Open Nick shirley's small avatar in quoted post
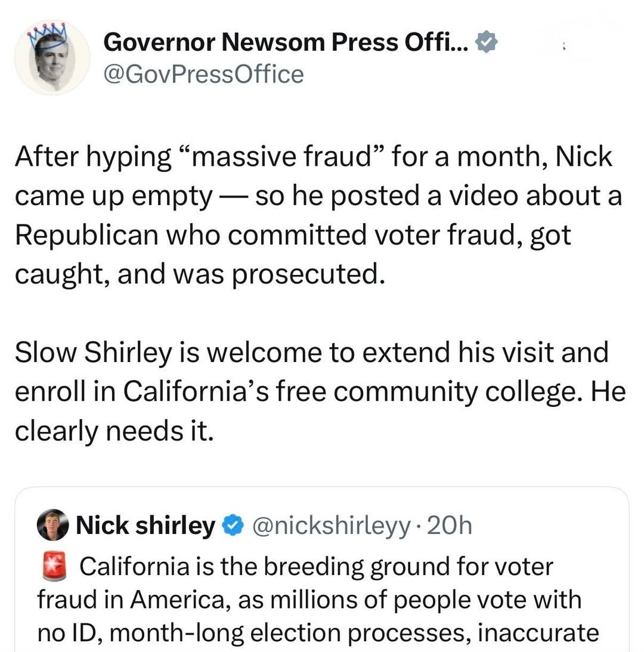This screenshot has width=644, height=652. [x=53, y=525]
